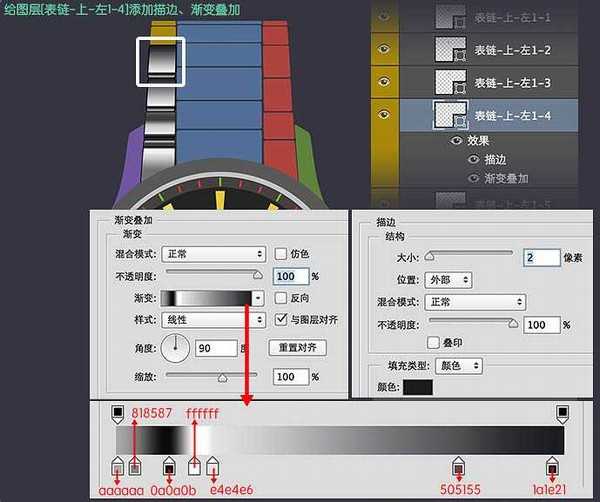Enable the 反向 checkbox

tap(281, 298)
